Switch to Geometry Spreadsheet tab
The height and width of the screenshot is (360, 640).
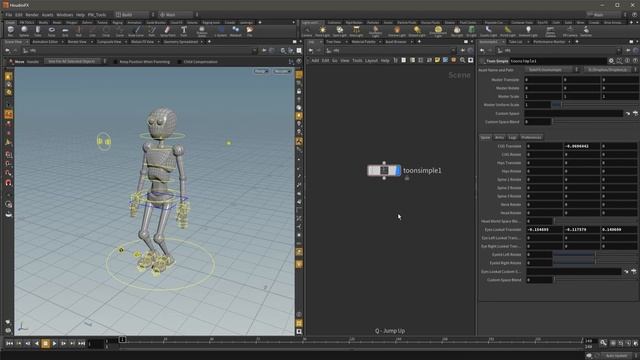pyautogui.click(x=181, y=42)
